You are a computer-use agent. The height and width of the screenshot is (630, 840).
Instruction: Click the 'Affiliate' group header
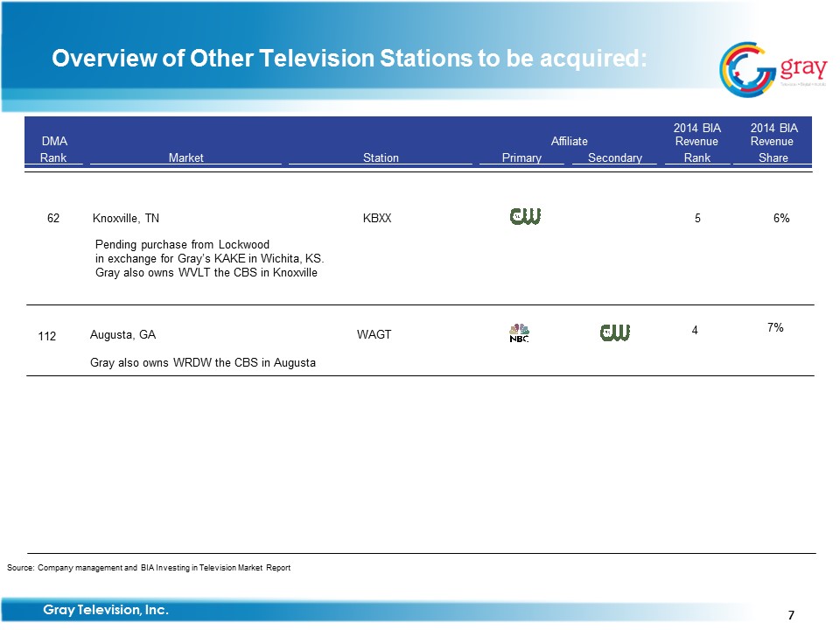click(x=570, y=142)
